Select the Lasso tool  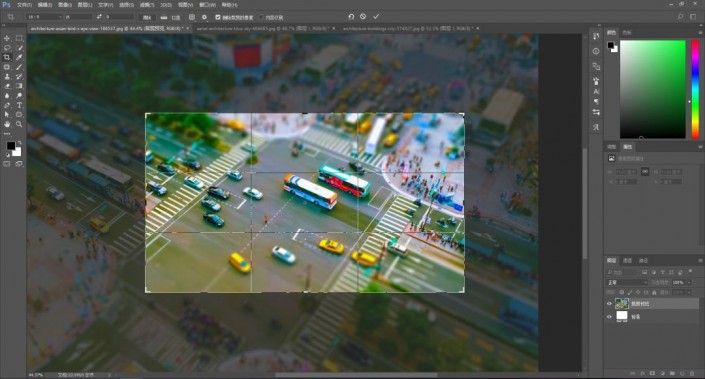[x=7, y=48]
